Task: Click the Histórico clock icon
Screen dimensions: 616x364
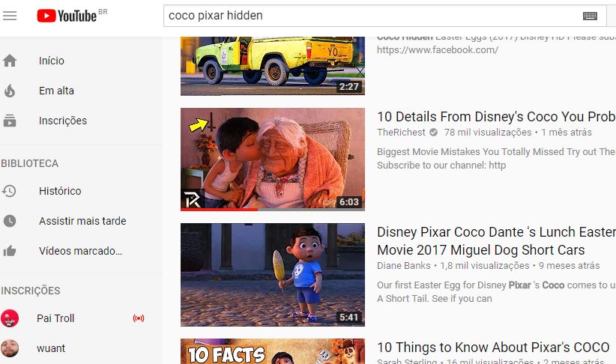Action: point(9,191)
